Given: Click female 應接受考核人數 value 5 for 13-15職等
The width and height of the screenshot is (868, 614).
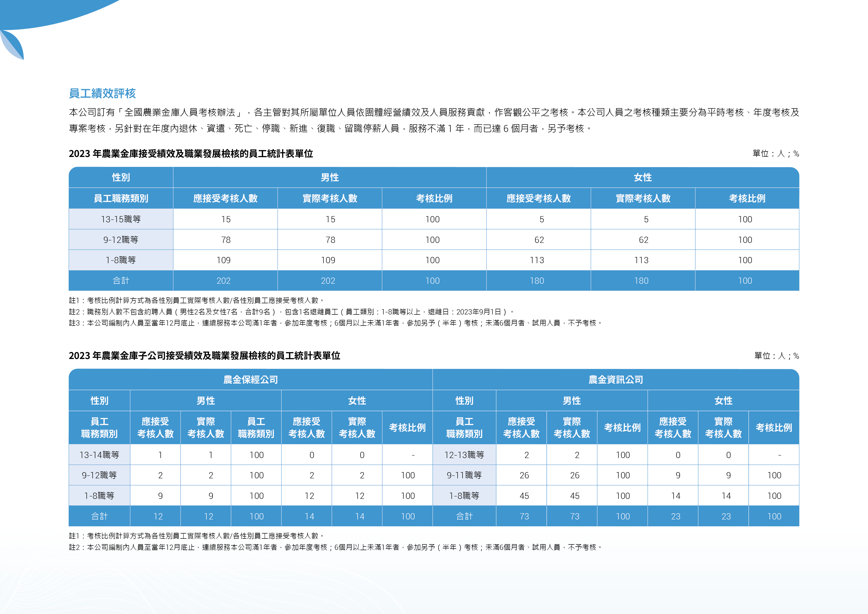Looking at the screenshot, I should [542, 219].
